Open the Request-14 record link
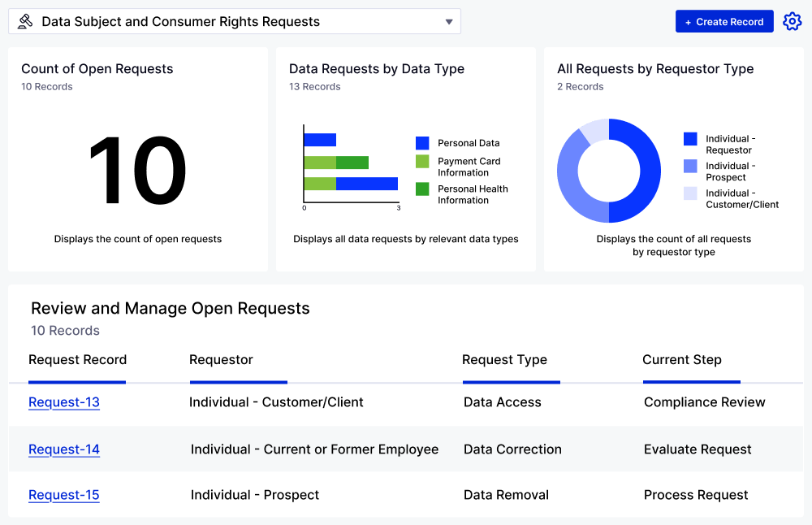The width and height of the screenshot is (812, 525). pos(64,449)
